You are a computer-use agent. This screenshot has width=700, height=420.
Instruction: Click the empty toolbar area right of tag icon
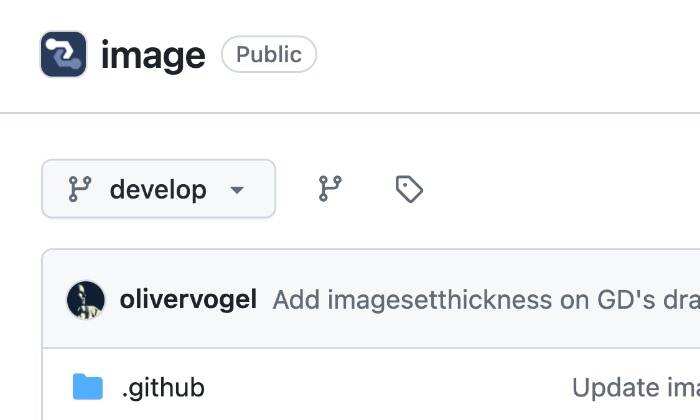[x=560, y=189]
